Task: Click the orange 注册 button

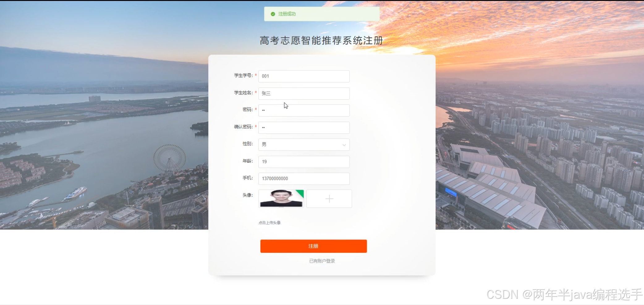Action: click(313, 246)
